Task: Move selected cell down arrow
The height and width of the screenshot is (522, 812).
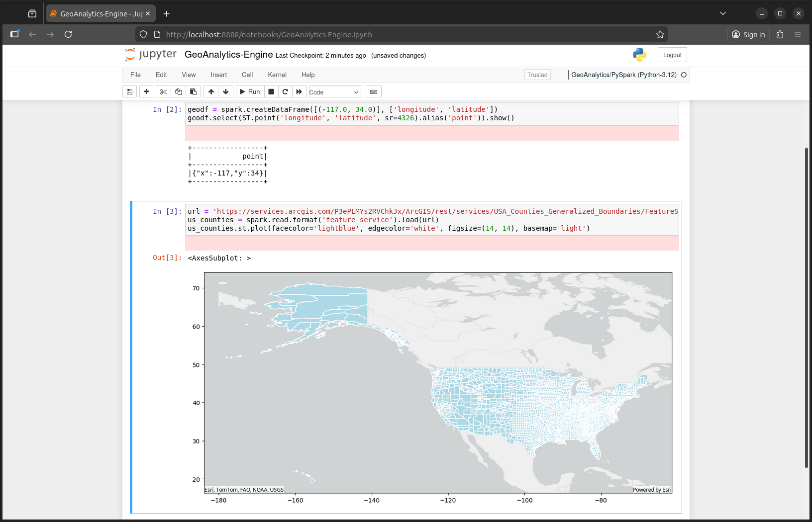Action: pos(226,91)
